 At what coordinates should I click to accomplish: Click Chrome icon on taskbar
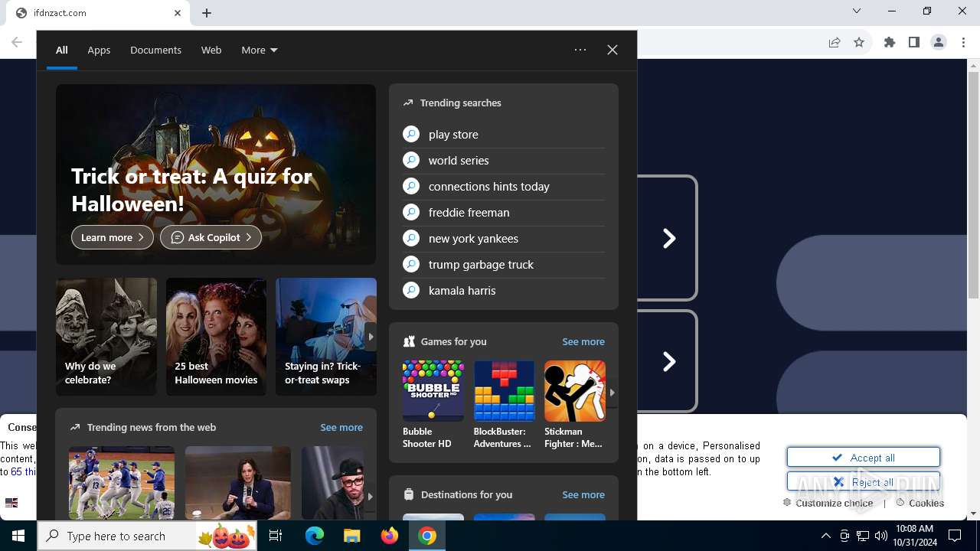point(427,536)
